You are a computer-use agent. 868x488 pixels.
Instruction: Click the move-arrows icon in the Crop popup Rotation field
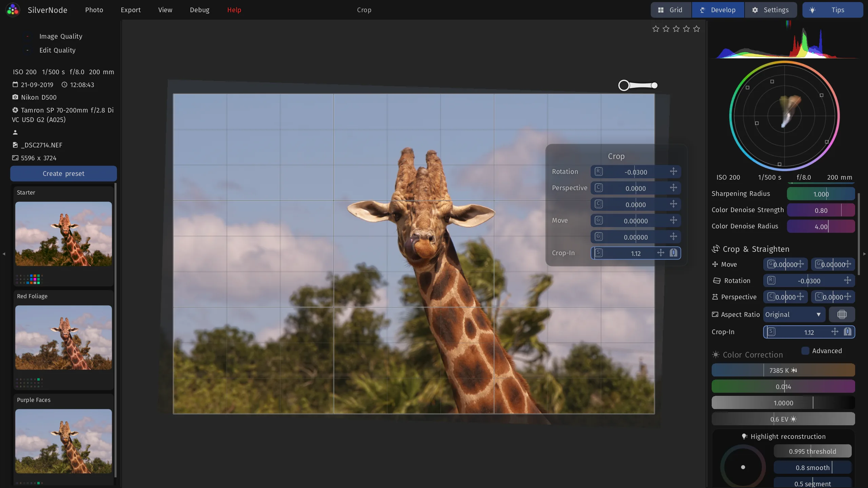[673, 171]
